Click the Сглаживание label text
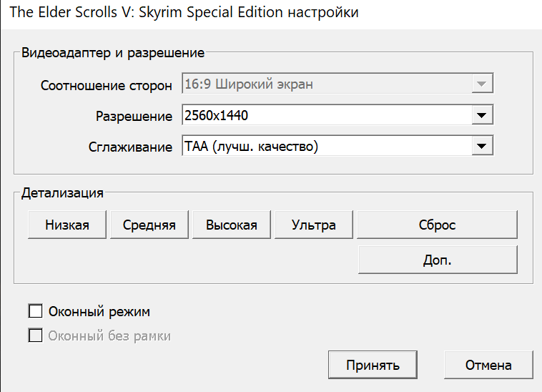This screenshot has height=392, width=542. click(129, 147)
